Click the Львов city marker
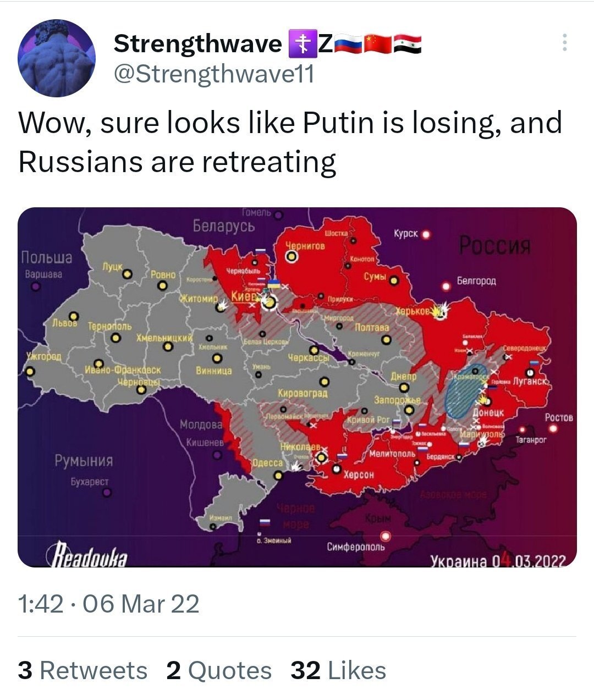The image size is (594, 700). coord(74,316)
